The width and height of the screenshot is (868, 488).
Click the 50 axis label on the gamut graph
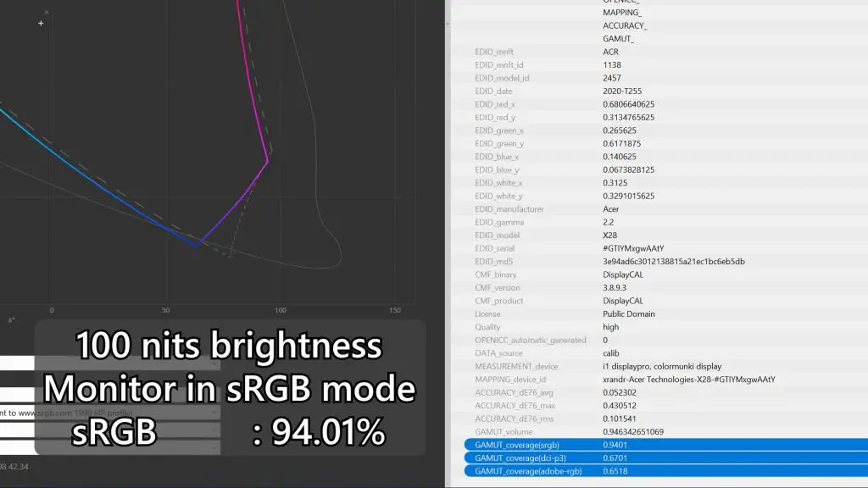pyautogui.click(x=165, y=310)
